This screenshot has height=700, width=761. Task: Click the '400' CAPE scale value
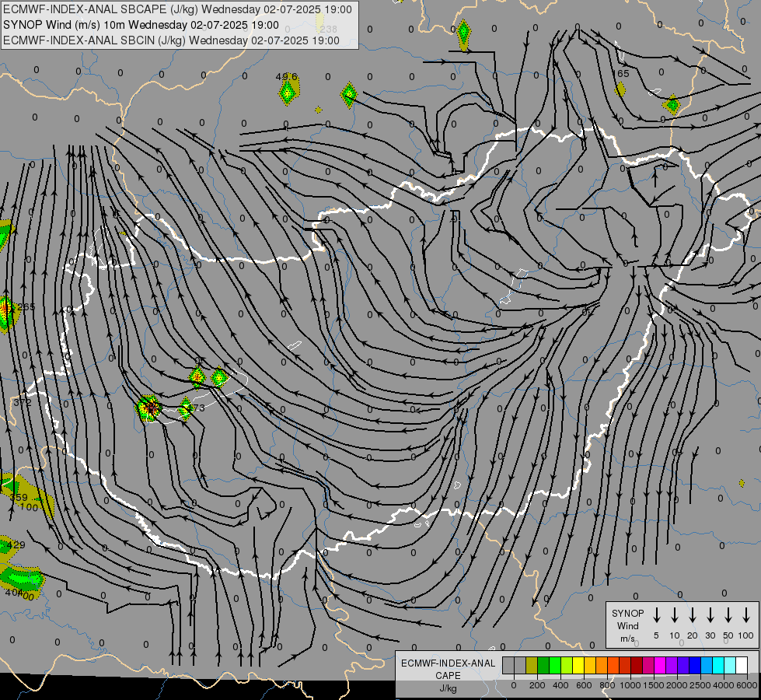coord(560,685)
